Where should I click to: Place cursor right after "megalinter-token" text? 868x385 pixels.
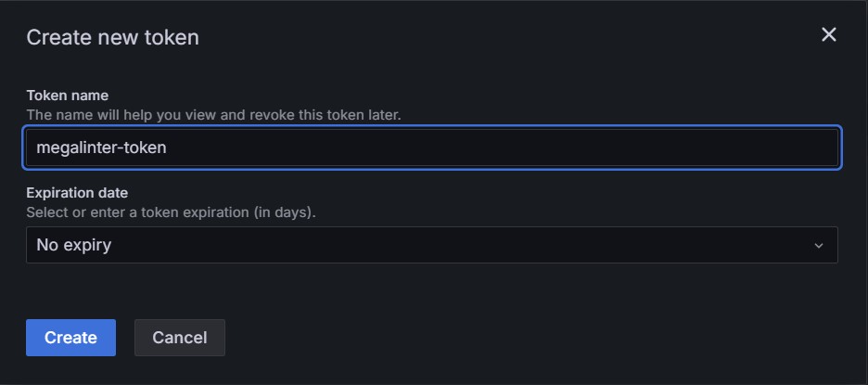[168, 148]
